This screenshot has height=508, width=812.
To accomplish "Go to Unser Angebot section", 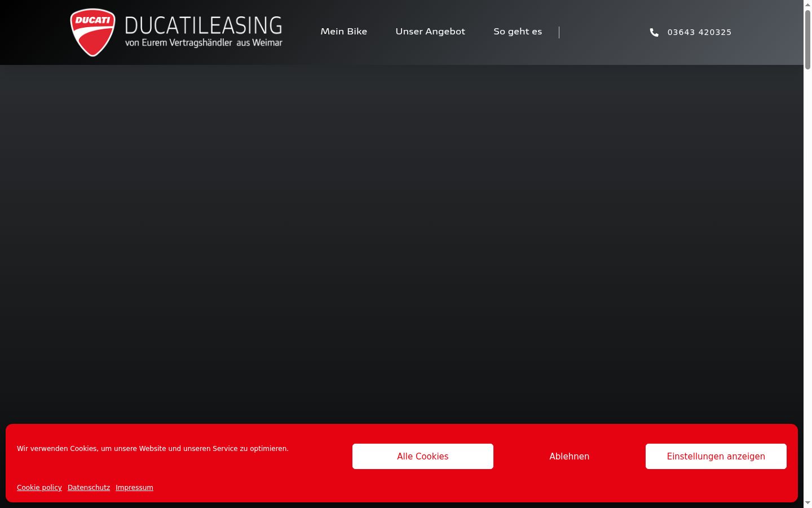I will pos(430,32).
